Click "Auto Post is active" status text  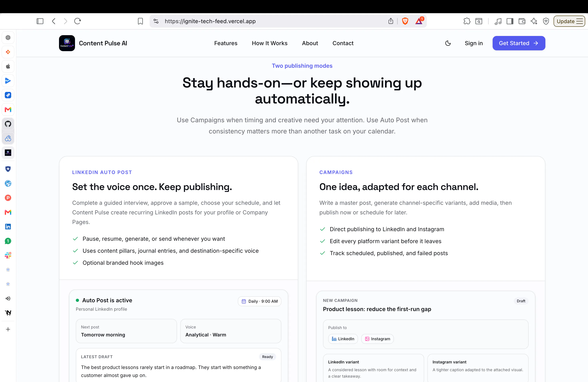(107, 300)
